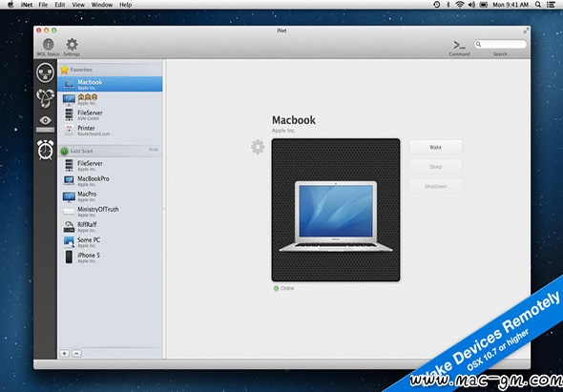Click the Printer device icon
The image size is (563, 392).
tap(69, 130)
